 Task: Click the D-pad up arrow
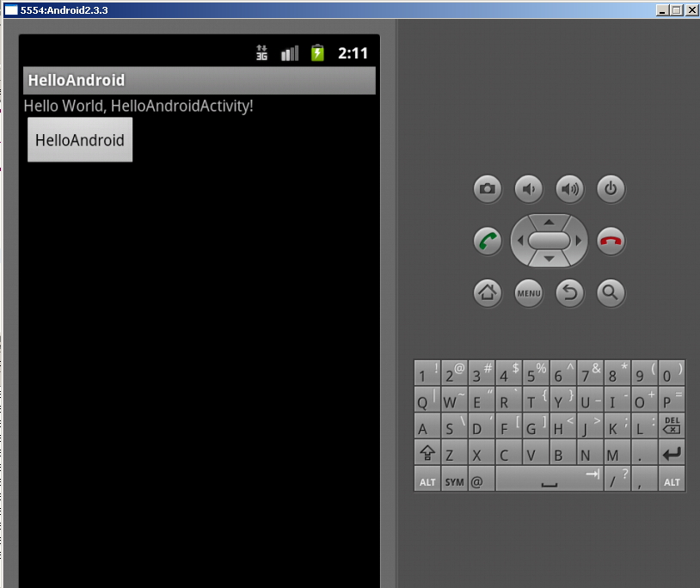click(x=550, y=222)
